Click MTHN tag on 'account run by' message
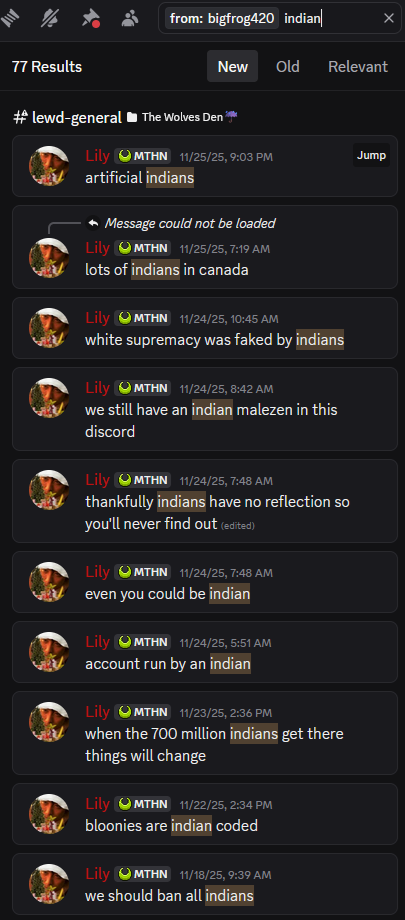405x920 pixels. tap(143, 642)
